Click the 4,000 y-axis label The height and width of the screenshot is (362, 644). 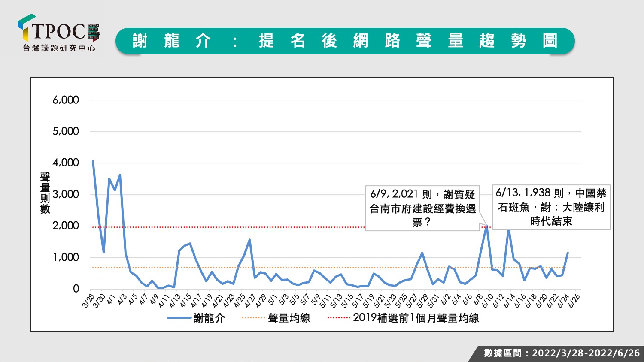(x=66, y=163)
